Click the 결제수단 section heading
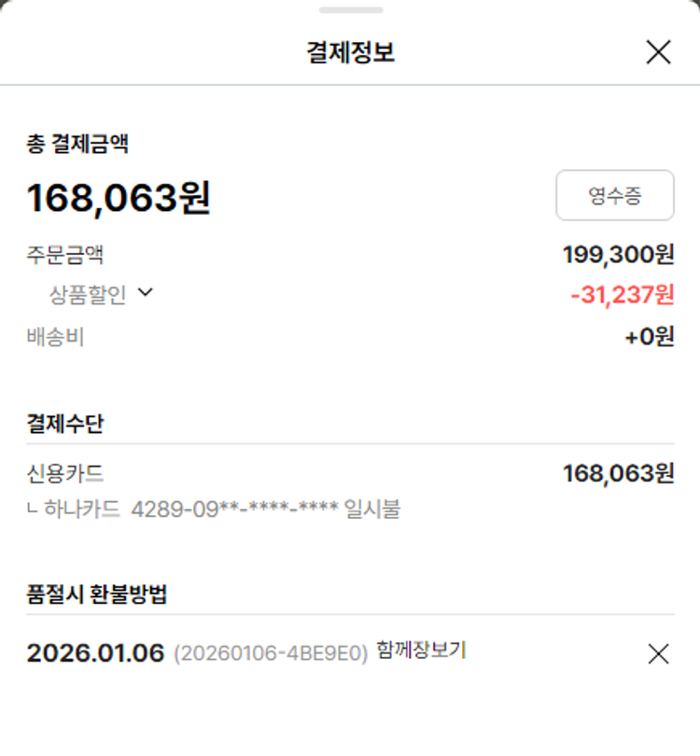The image size is (700, 756). coord(65,423)
